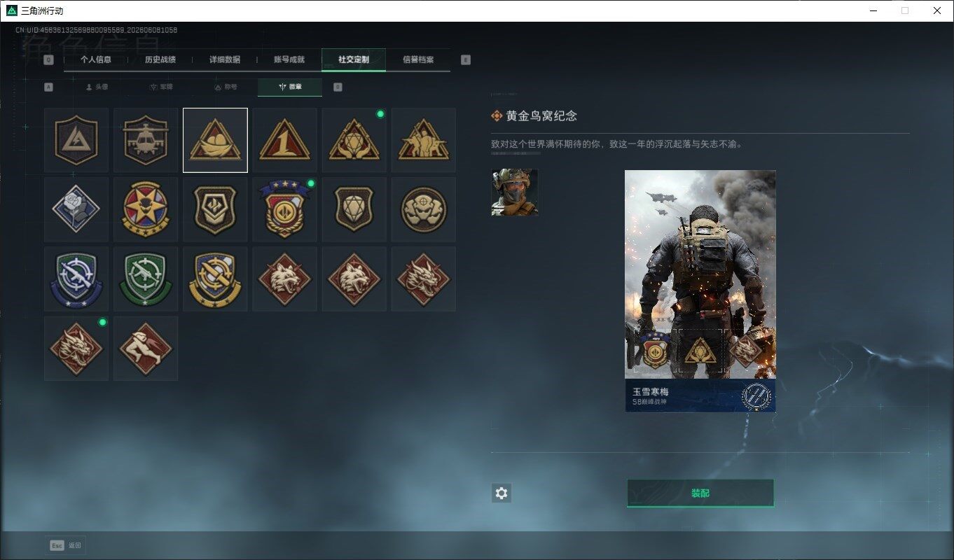Select the wolf badge beside the knife badge
Viewport: 954px width, 560px height.
tap(284, 279)
